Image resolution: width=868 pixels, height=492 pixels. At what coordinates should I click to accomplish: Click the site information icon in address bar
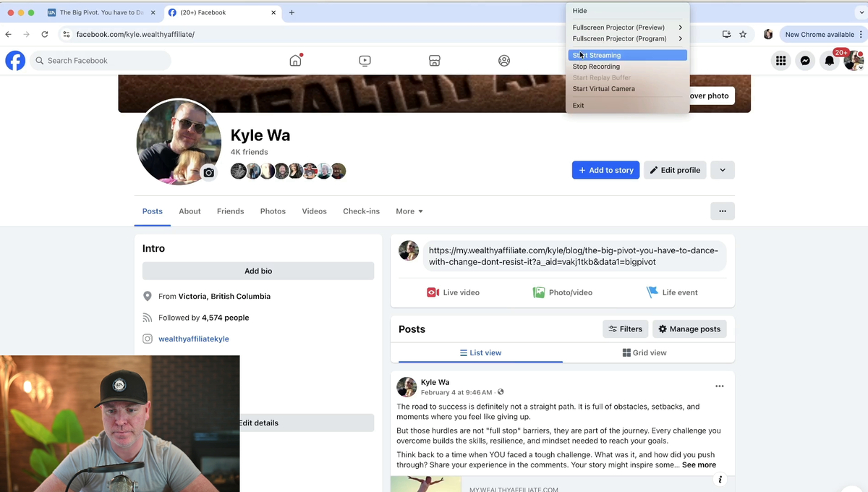pyautogui.click(x=66, y=34)
